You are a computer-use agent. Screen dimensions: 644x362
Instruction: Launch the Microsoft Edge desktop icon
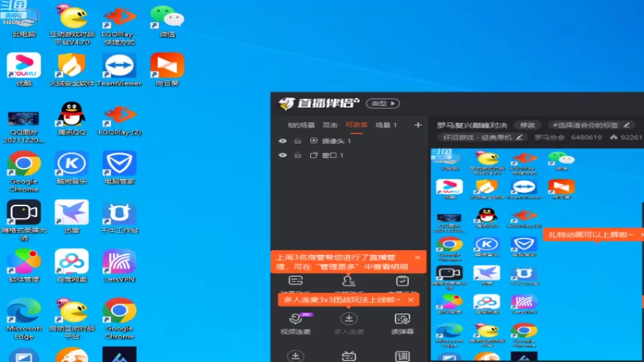click(24, 319)
